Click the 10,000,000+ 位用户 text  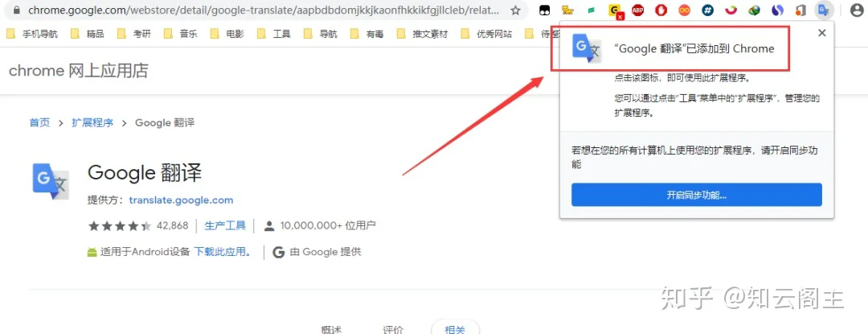coord(328,225)
